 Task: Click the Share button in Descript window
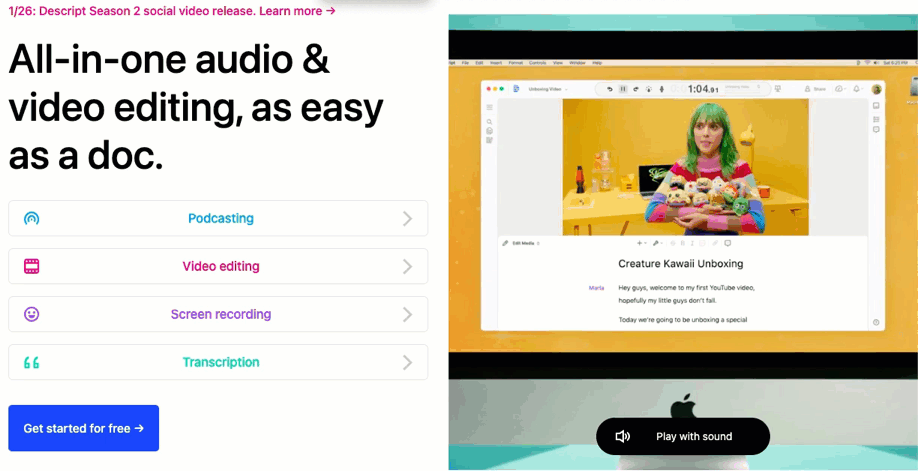(815, 89)
